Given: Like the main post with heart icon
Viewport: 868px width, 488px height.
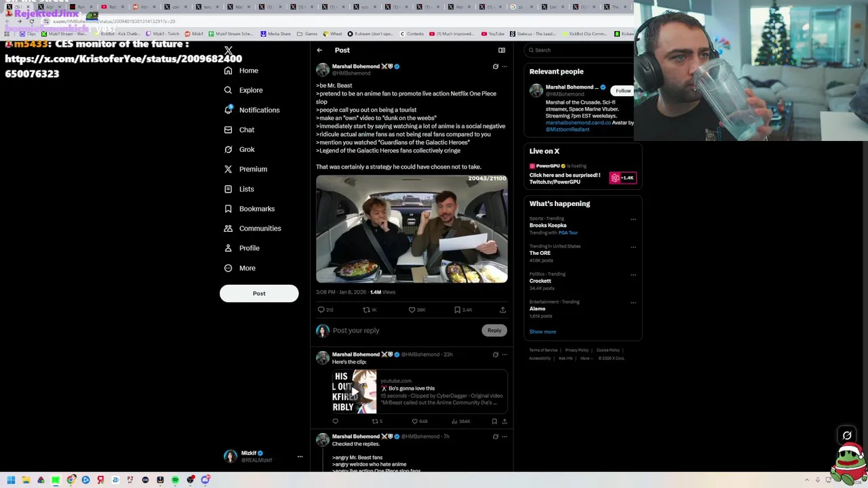Looking at the screenshot, I should (412, 310).
